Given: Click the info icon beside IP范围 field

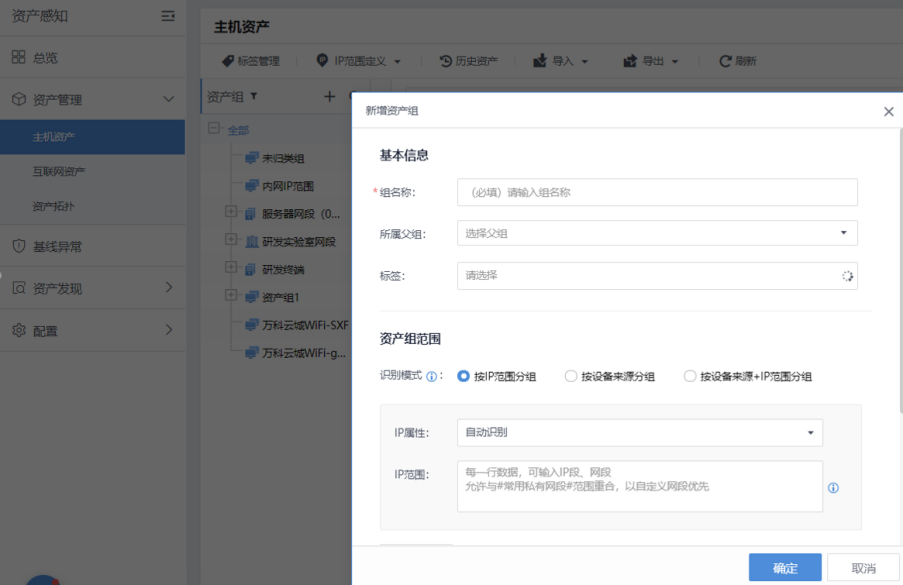Looking at the screenshot, I should tap(833, 488).
